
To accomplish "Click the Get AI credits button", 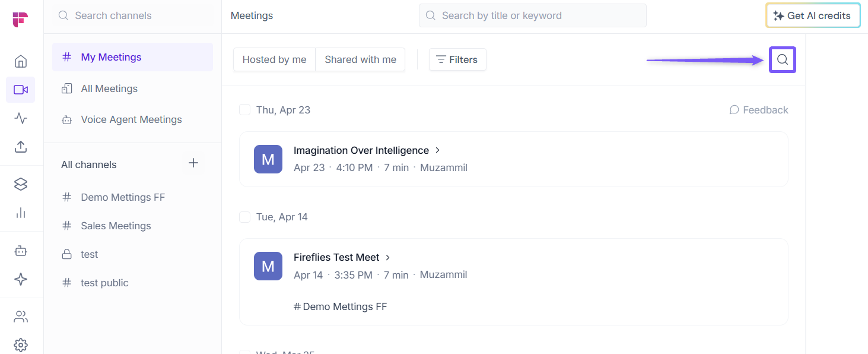I will point(812,16).
